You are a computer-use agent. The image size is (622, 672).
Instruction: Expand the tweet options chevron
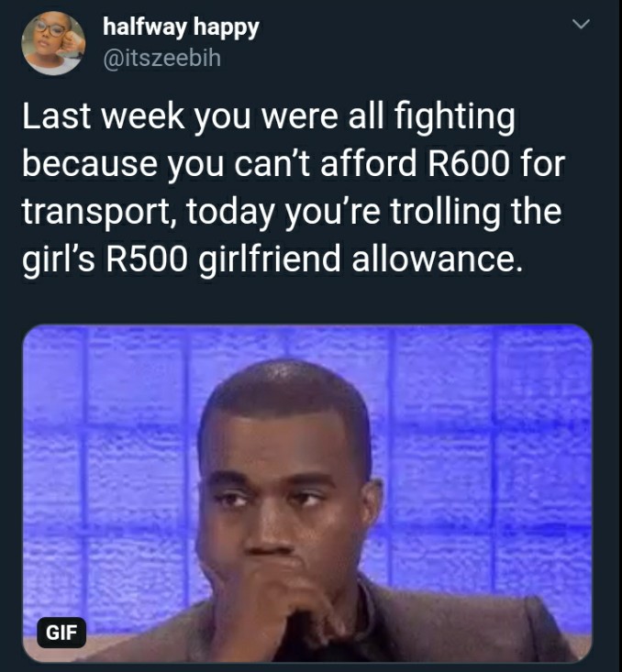pos(582,24)
